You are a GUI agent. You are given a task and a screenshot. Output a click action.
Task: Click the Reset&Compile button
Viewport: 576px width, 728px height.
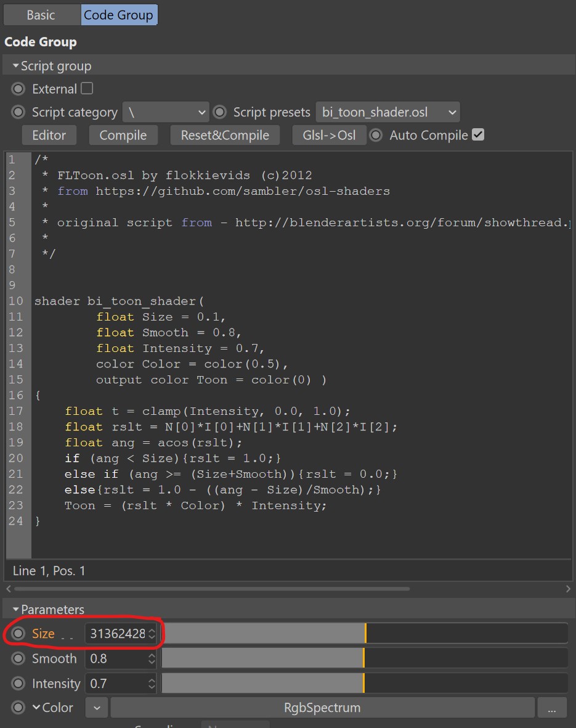coord(225,135)
